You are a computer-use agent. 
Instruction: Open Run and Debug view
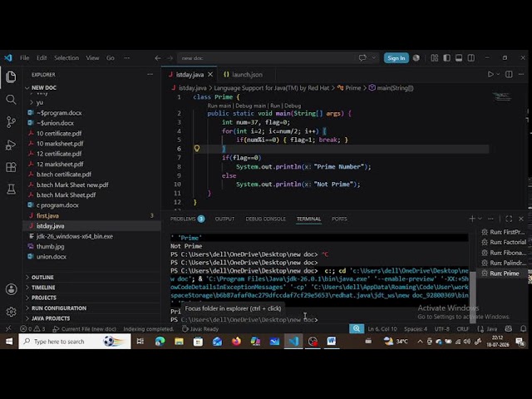(11, 145)
